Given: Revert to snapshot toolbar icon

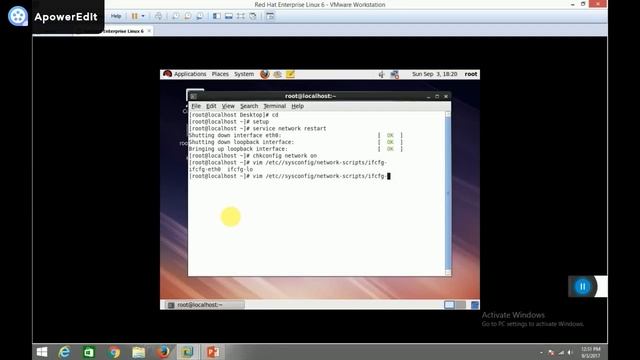Looking at the screenshot, I should tap(187, 16).
